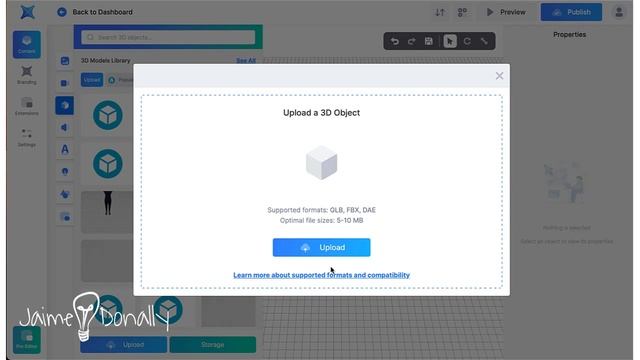Open the scene objects icon near Preview
Image resolution: width=640 pixels, height=360 pixels.
462,12
